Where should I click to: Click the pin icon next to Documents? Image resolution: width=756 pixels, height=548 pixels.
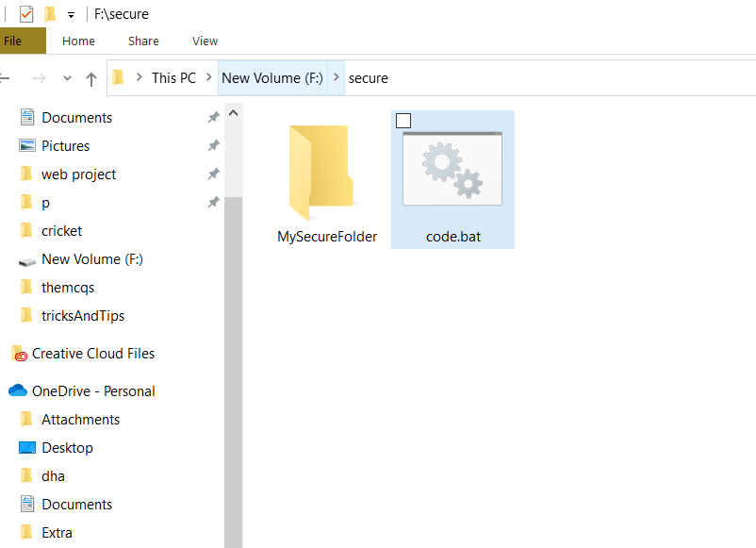point(214,117)
